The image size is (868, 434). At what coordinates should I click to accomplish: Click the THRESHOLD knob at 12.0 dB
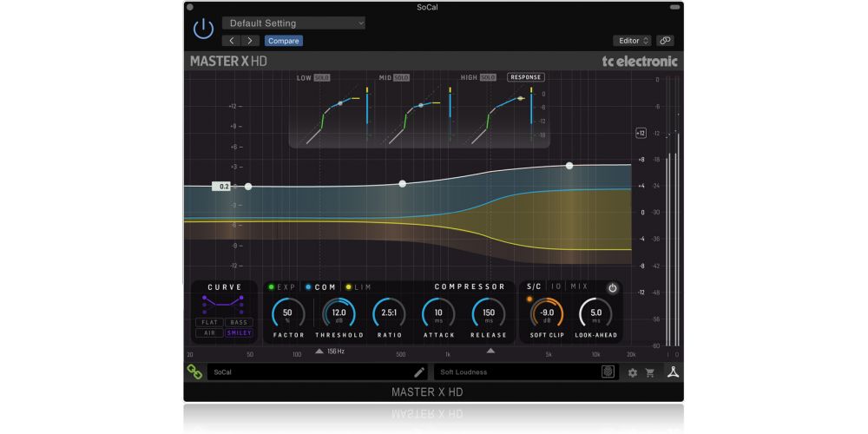[x=339, y=314]
